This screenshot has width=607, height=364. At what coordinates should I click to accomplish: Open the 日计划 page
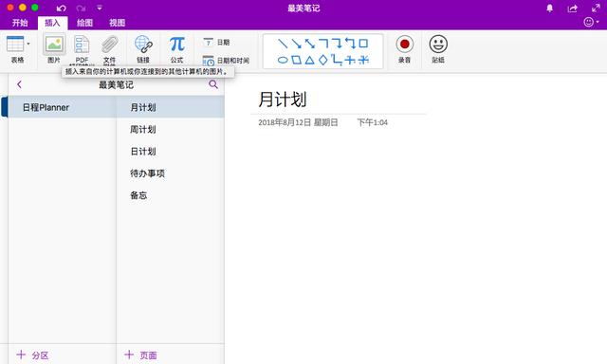pos(171,152)
